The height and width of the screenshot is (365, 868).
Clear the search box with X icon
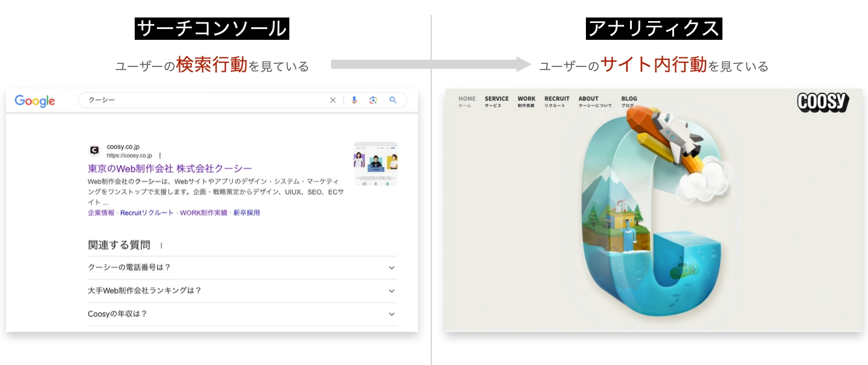[332, 100]
